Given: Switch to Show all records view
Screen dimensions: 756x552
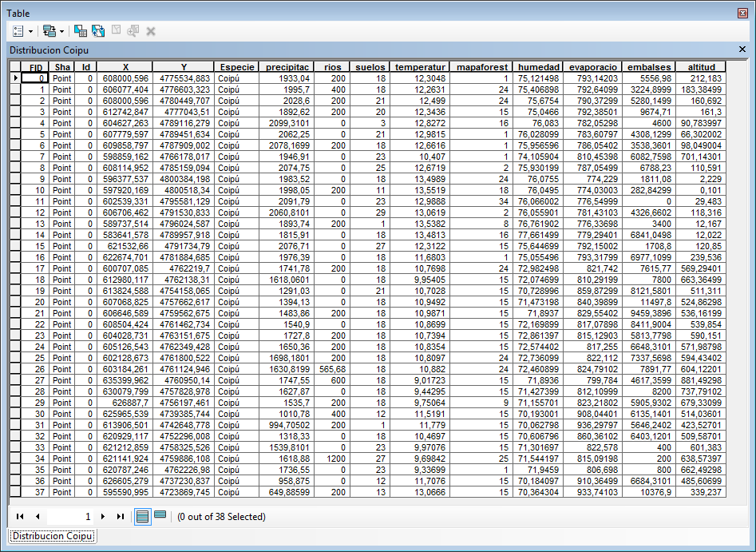Looking at the screenshot, I should tap(142, 517).
